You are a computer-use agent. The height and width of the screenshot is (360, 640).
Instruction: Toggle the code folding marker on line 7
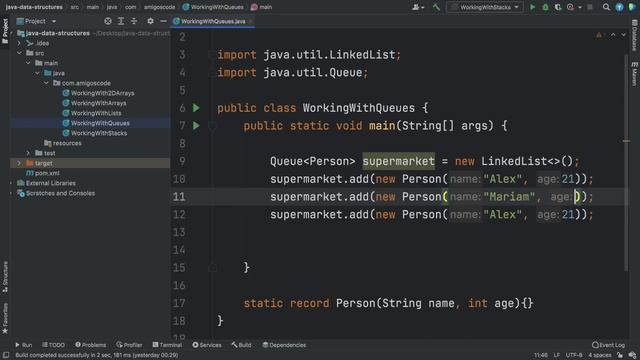click(212, 126)
